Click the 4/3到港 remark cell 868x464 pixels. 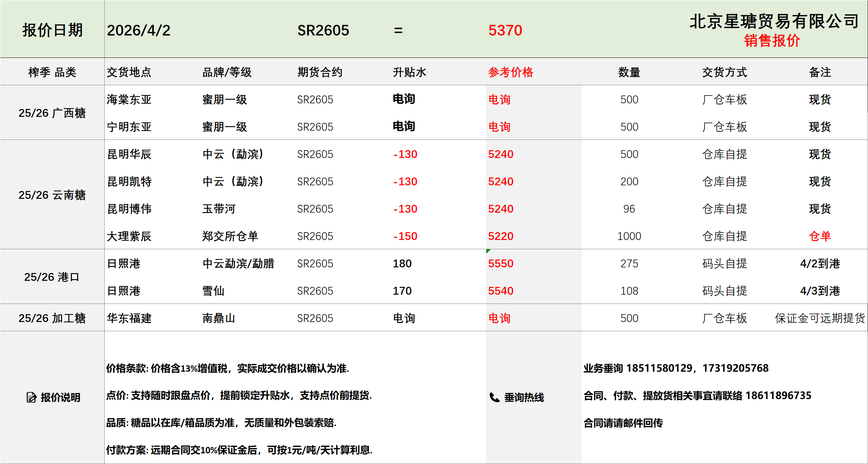click(820, 291)
